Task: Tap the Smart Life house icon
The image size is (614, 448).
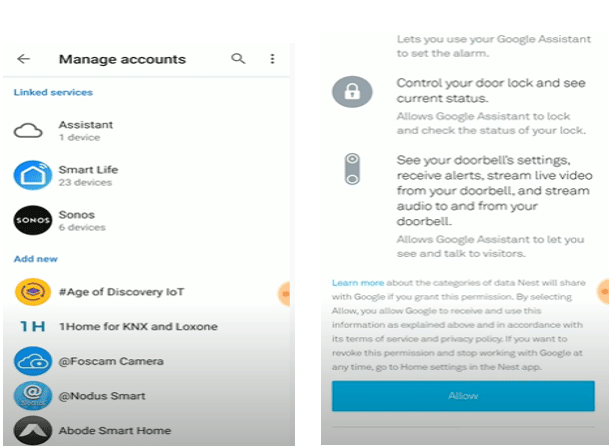Action: pos(33,175)
